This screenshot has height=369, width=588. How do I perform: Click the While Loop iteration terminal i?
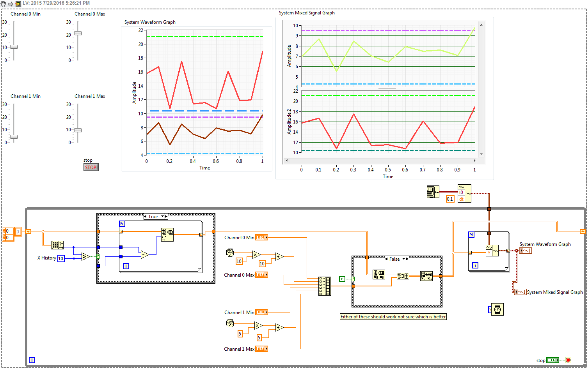32,360
